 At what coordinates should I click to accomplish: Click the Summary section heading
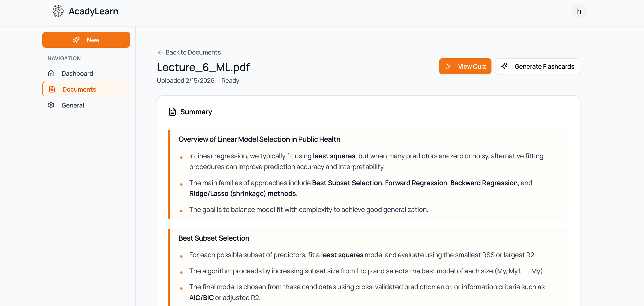[x=196, y=112]
